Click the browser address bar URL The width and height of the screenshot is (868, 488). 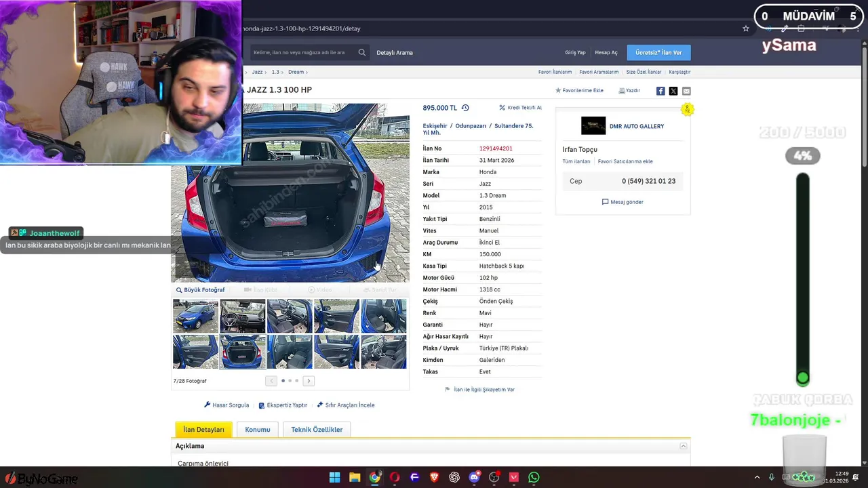[x=301, y=28]
